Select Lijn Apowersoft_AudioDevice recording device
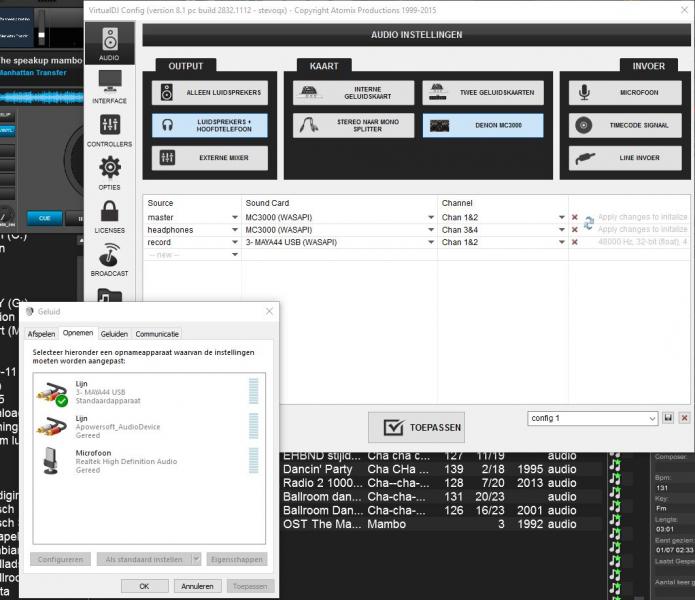This screenshot has width=695, height=600. pos(149,427)
